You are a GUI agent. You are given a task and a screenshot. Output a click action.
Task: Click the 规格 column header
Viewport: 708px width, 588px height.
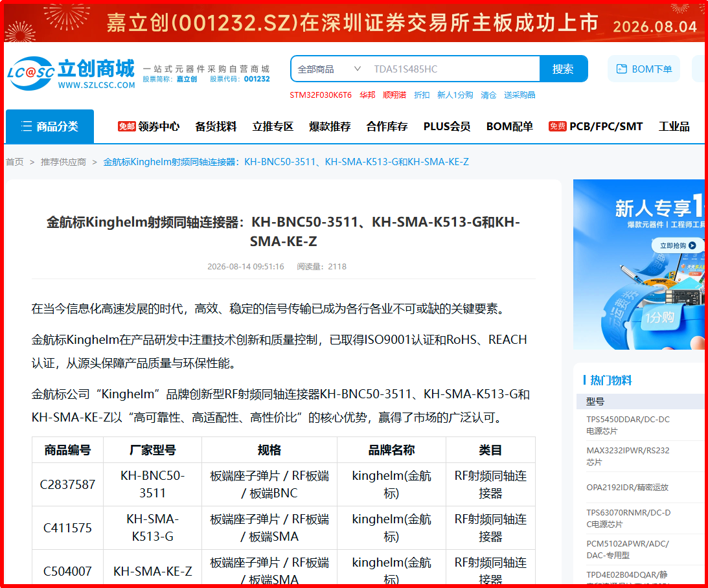pos(269,450)
